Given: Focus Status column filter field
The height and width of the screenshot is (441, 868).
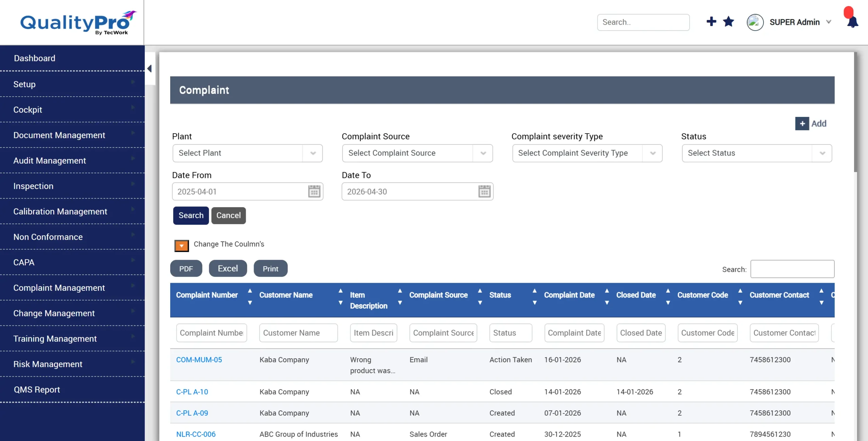Looking at the screenshot, I should coord(511,333).
